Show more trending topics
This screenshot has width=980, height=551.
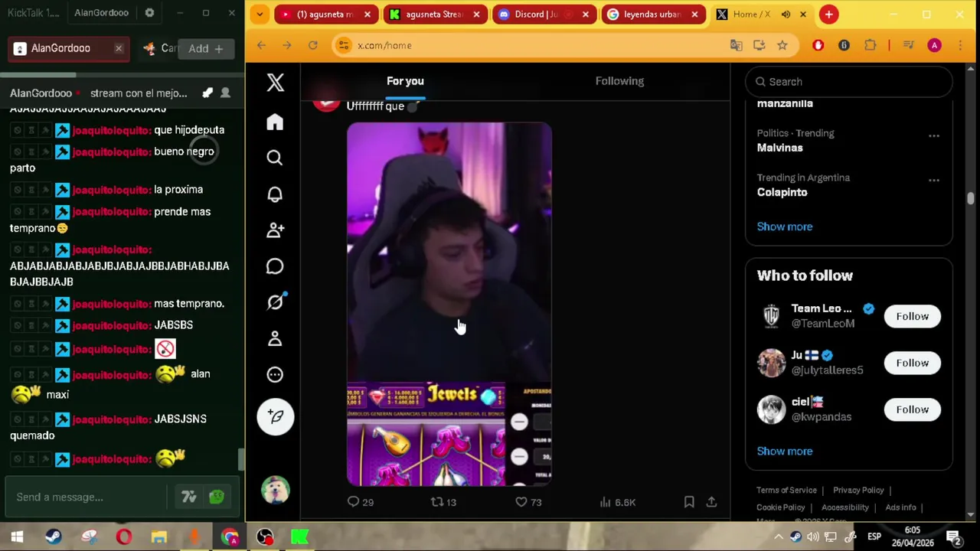pos(784,227)
